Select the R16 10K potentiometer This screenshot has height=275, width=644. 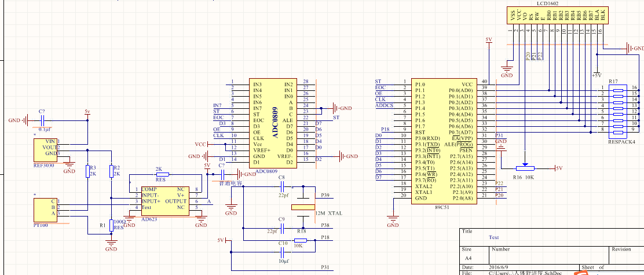coord(525,168)
